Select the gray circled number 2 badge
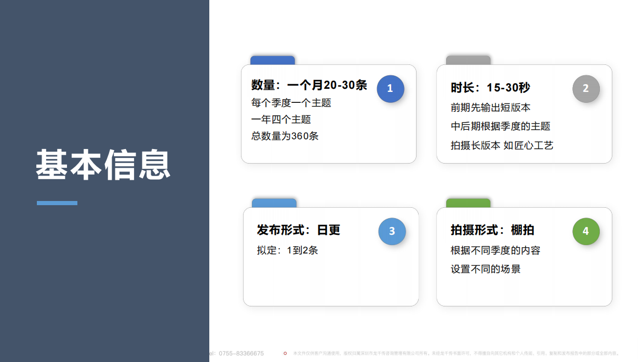The width and height of the screenshot is (644, 362). coord(586,89)
